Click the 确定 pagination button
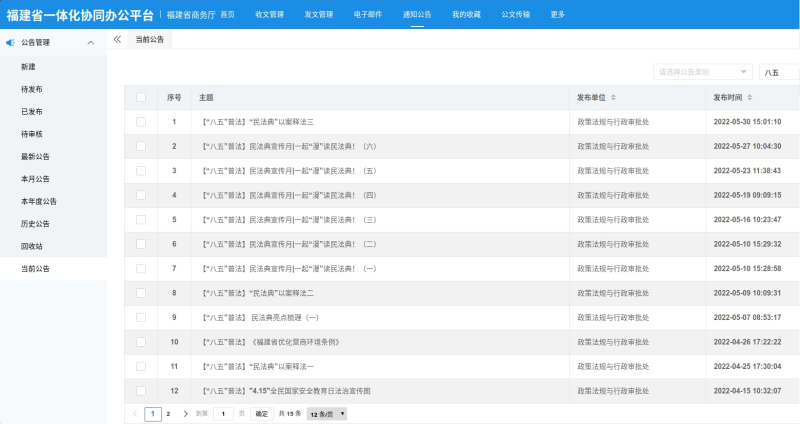The width and height of the screenshot is (800, 424). click(x=261, y=413)
